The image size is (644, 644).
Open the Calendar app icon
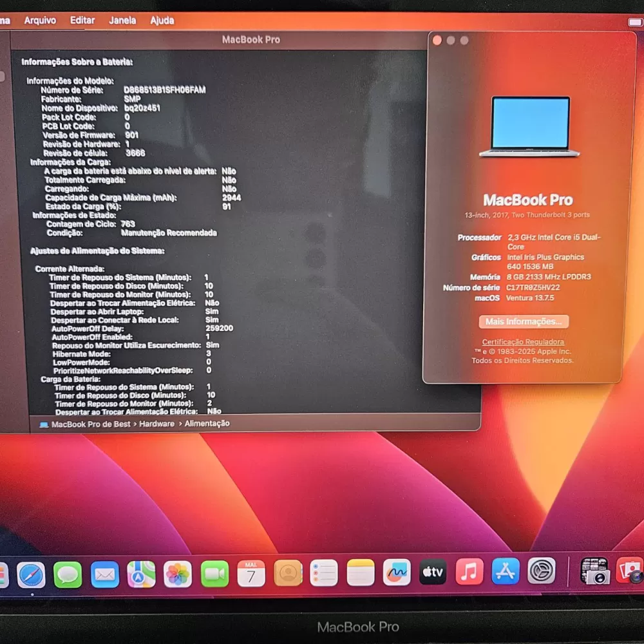251,573
